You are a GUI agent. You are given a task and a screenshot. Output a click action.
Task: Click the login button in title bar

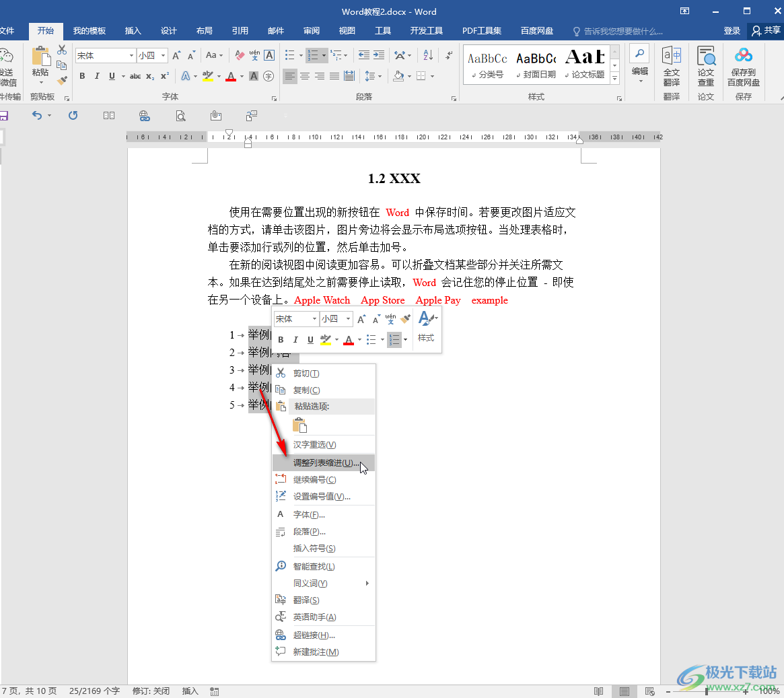pyautogui.click(x=732, y=31)
